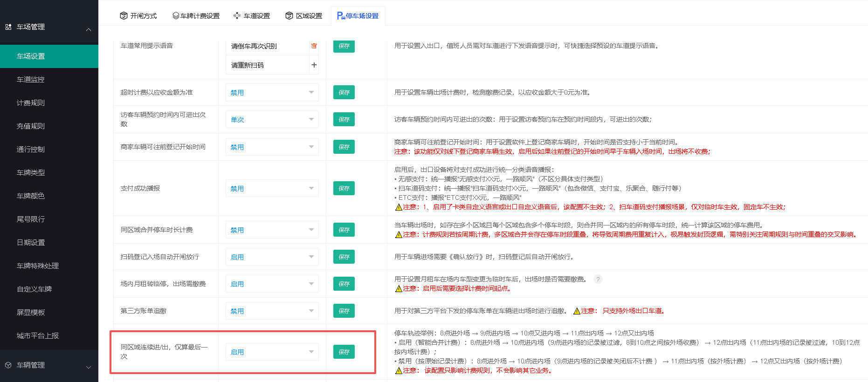This screenshot has height=382, width=868.
Task: Click the 车场管理 grid icon in sidebar
Action: 8,27
